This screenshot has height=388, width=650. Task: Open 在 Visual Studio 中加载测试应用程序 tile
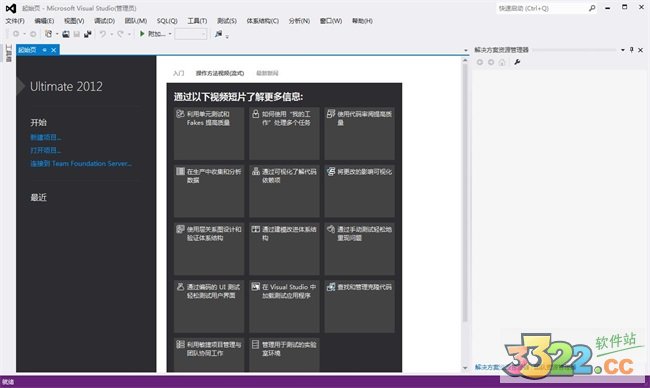click(284, 306)
